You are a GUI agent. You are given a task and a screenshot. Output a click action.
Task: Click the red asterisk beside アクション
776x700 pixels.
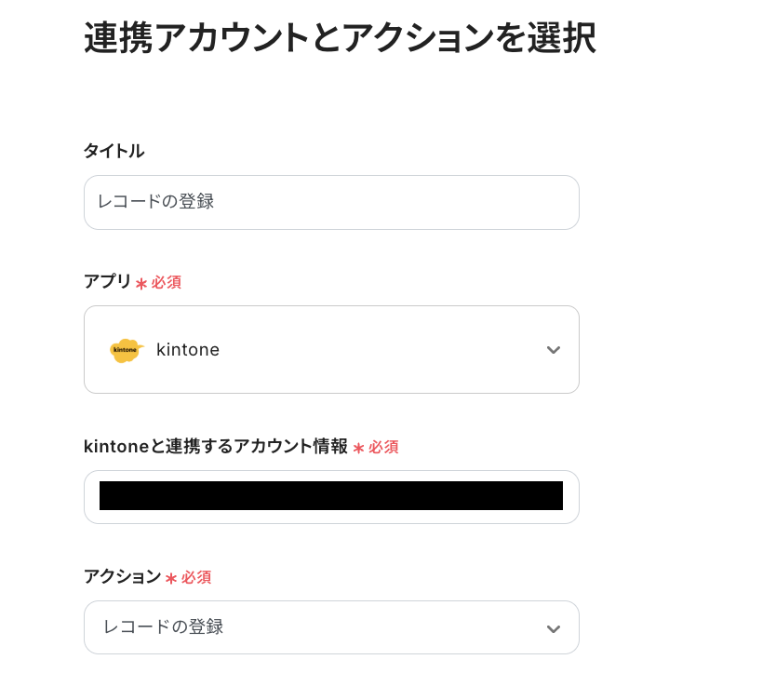(171, 578)
